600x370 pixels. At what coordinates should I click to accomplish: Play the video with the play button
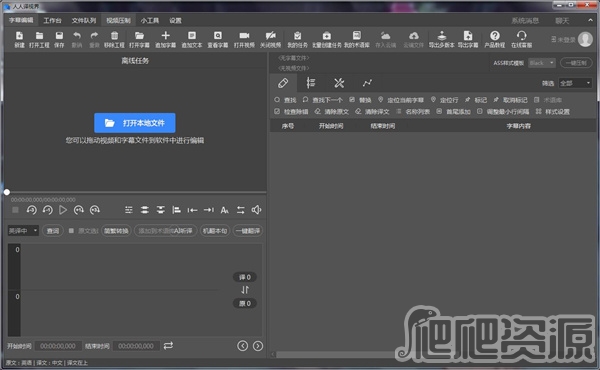point(63,210)
